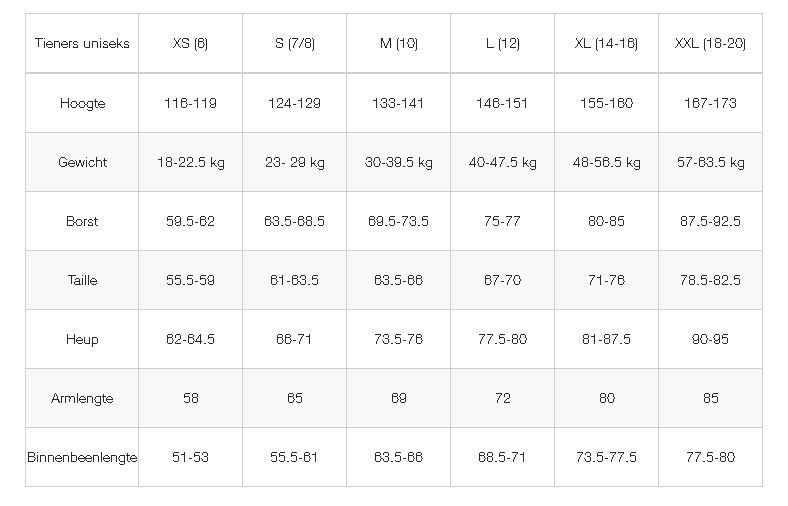Viewport: 788px width, 506px height.
Task: Click the 116-119 height cell
Action: point(190,104)
